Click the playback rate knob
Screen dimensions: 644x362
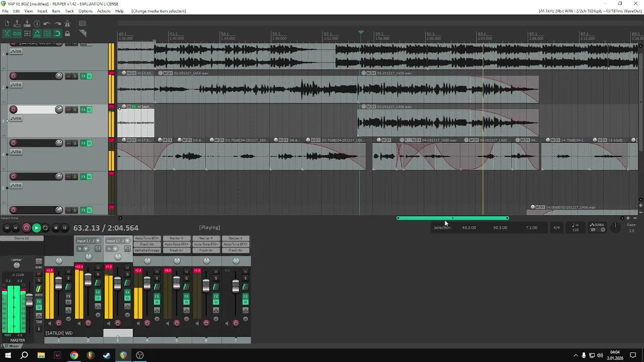click(x=615, y=227)
